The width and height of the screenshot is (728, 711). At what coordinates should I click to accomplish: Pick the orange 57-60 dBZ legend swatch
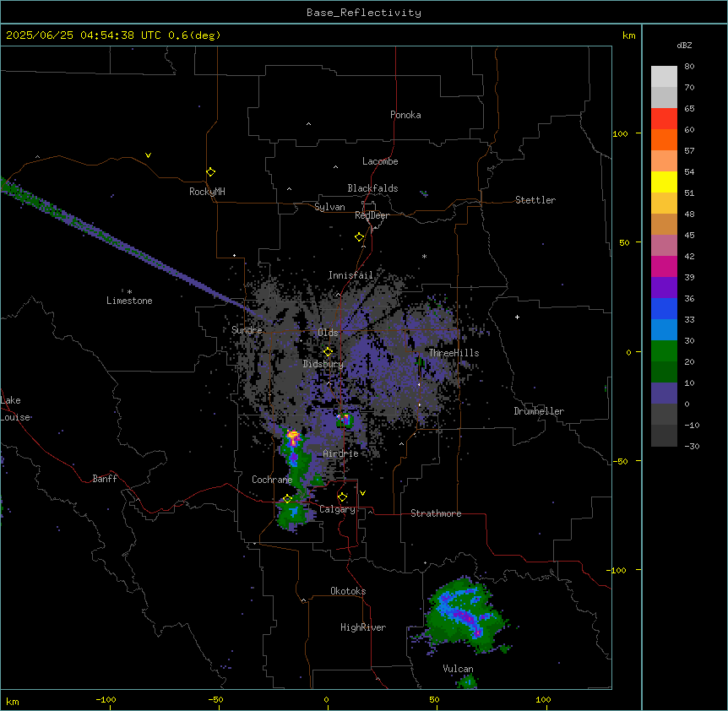[x=664, y=139]
